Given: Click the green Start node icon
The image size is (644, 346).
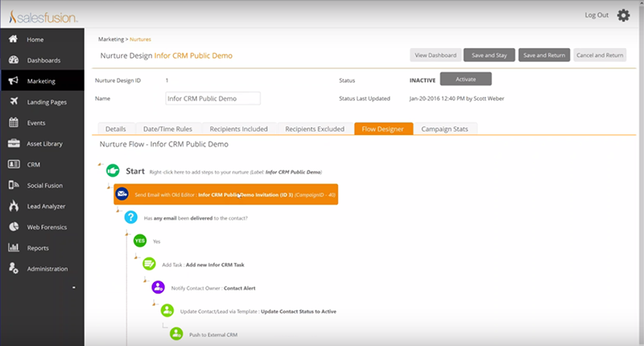Looking at the screenshot, I should pyautogui.click(x=113, y=171).
